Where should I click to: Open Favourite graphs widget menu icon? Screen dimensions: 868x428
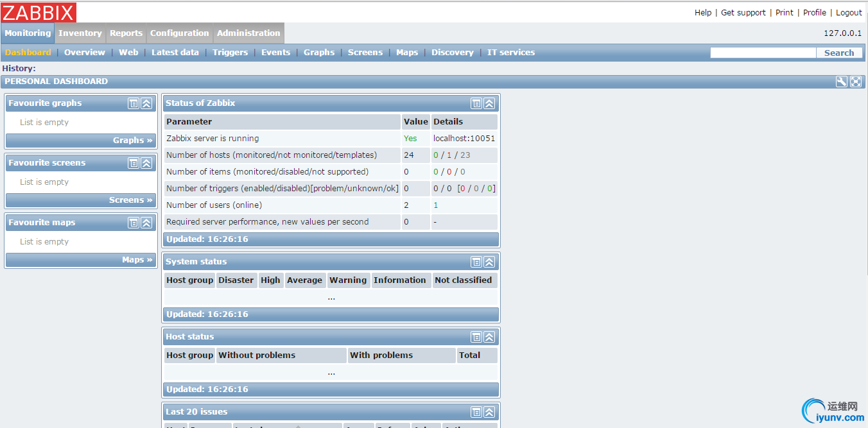(x=134, y=103)
